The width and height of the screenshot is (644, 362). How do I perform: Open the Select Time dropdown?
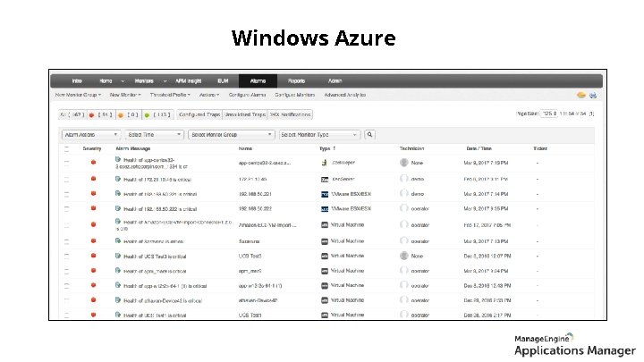pyautogui.click(x=154, y=135)
